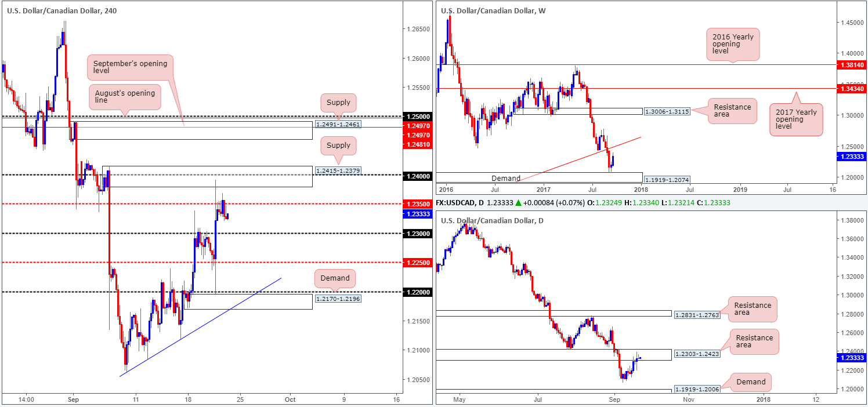Click Supply callout for the 1.2491-1.2461 zone

pyautogui.click(x=339, y=103)
